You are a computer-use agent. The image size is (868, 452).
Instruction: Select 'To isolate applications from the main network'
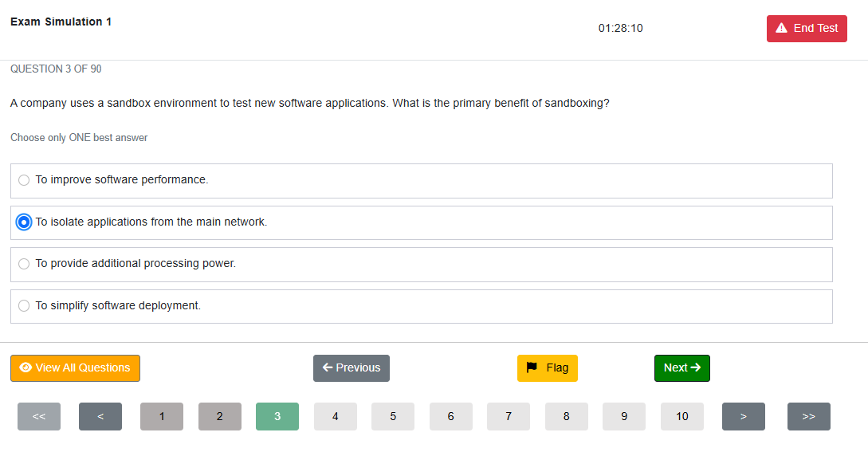point(422,222)
